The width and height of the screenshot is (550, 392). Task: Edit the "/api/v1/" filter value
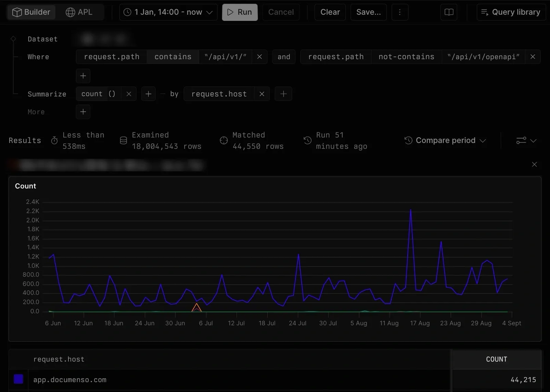225,57
